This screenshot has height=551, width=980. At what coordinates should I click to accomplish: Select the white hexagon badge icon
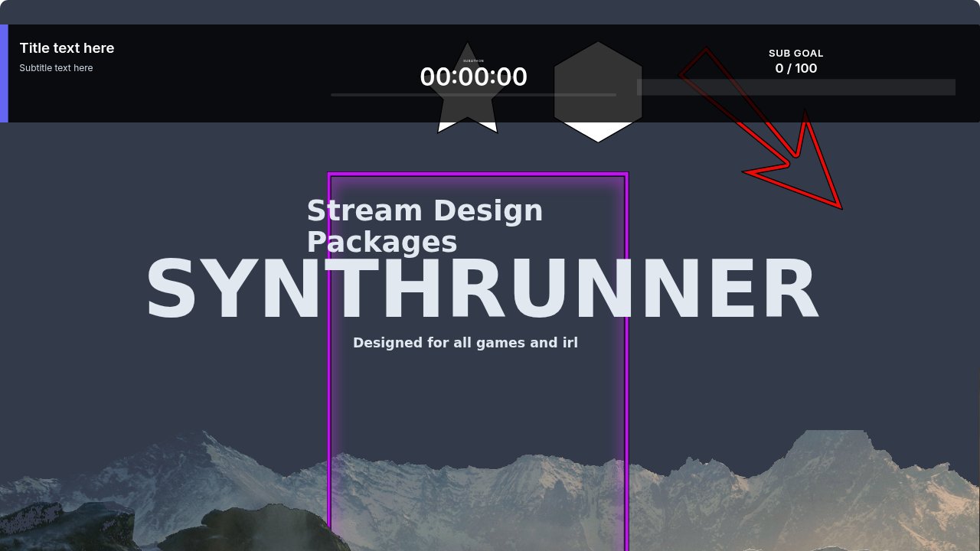coord(597,126)
